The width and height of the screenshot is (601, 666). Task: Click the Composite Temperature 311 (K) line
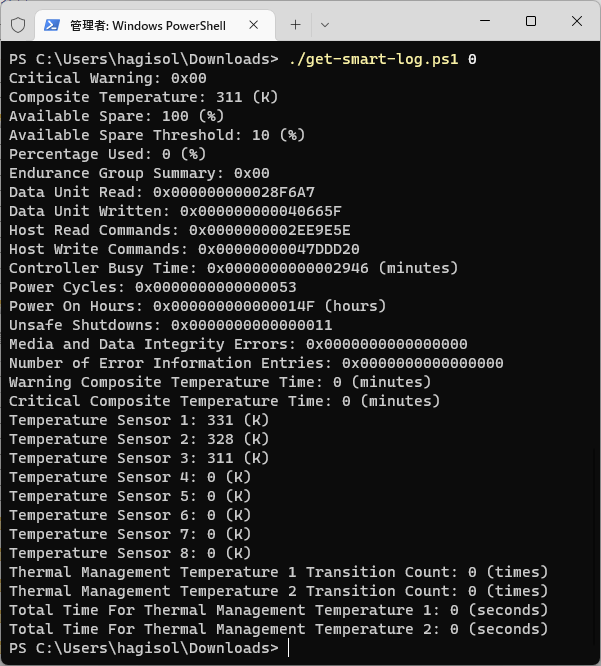pos(143,97)
